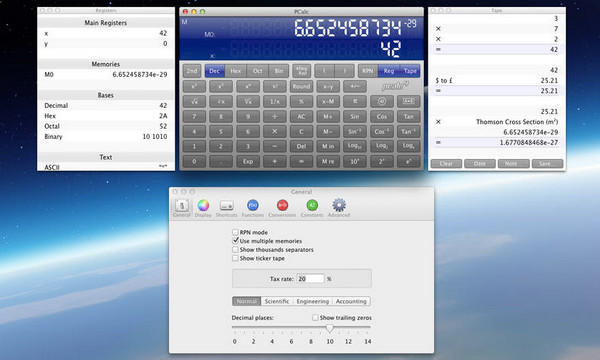Screen dimensions: 600x360
Task: Click Clear in the Tape window
Action: pyautogui.click(x=446, y=164)
